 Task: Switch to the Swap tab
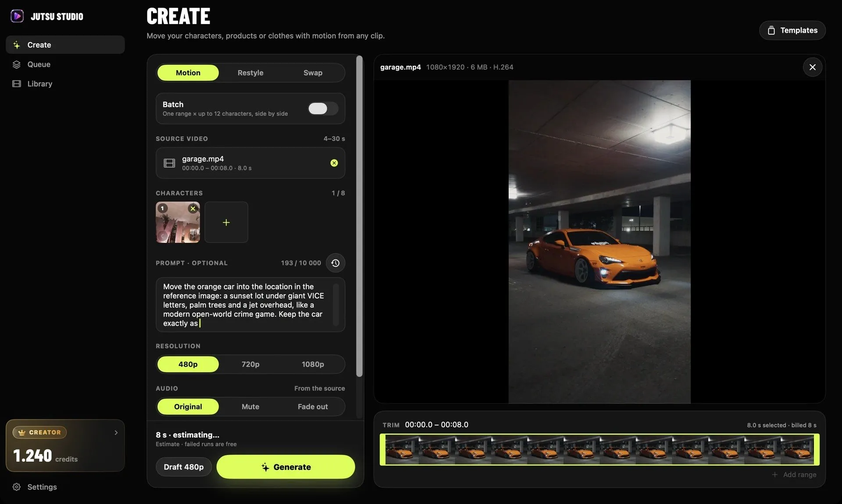(313, 73)
